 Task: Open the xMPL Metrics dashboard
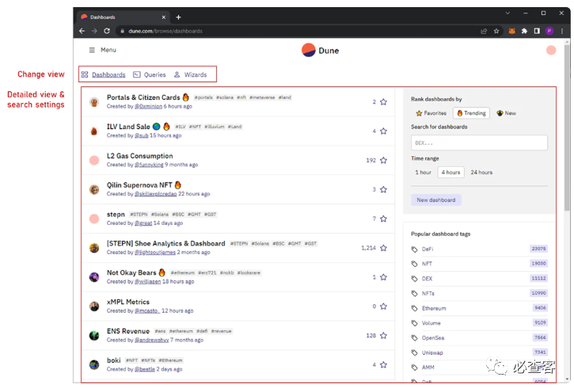click(x=128, y=302)
